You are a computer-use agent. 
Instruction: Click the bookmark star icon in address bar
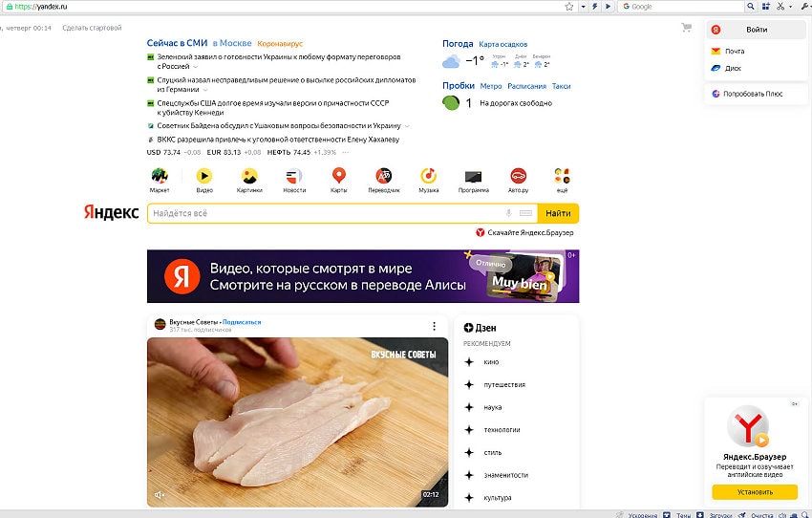pos(569,7)
